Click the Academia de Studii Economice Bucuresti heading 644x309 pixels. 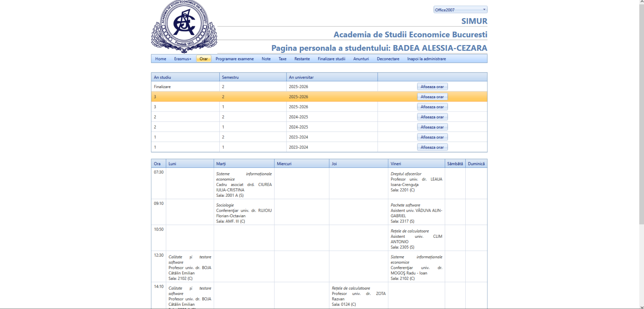pyautogui.click(x=410, y=35)
